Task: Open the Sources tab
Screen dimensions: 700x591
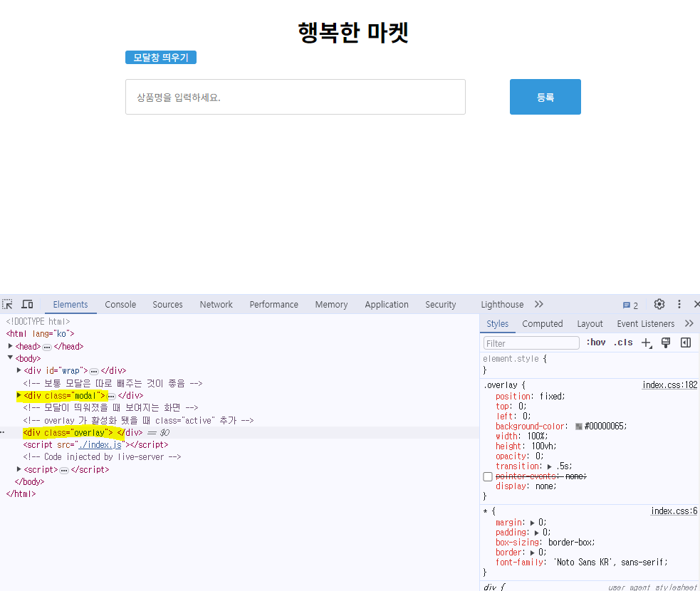Action: point(167,305)
